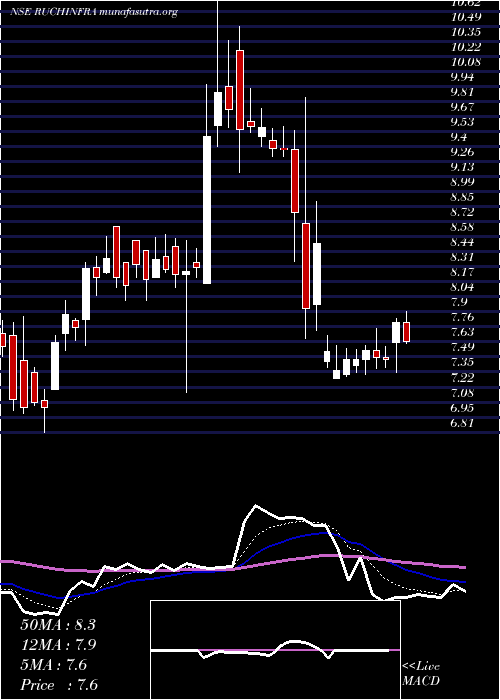Click the peak of the white moving average line
500x700 pixels.
coord(256,506)
